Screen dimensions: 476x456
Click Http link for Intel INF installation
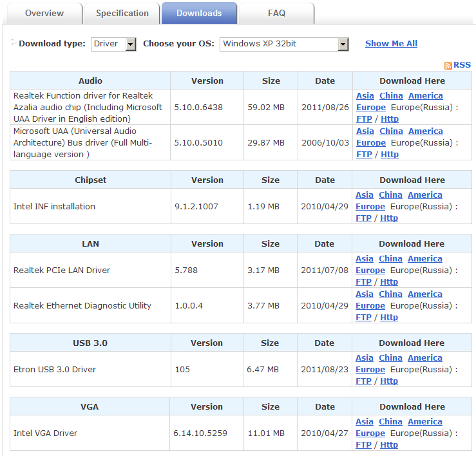click(x=389, y=218)
